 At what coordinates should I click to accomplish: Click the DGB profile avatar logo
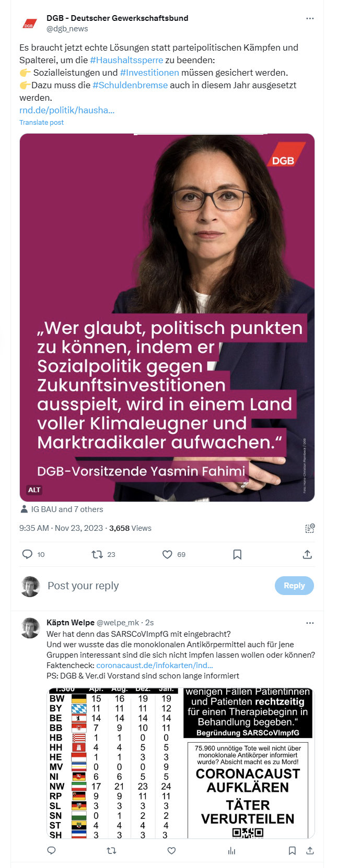click(30, 23)
